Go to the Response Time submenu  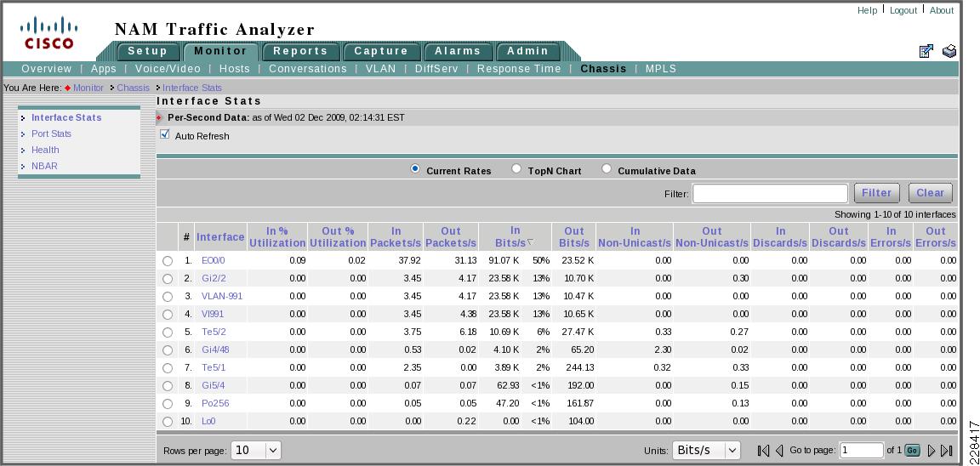coord(520,69)
